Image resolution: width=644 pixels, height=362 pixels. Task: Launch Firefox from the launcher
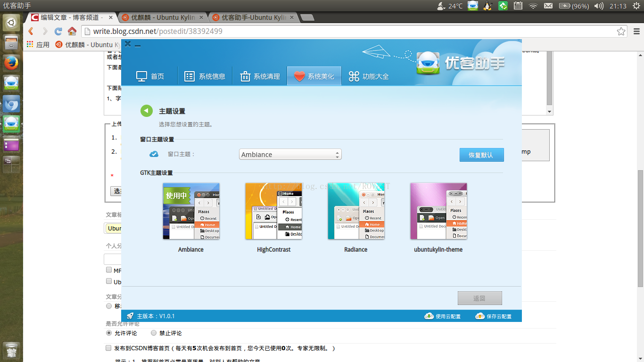11,63
